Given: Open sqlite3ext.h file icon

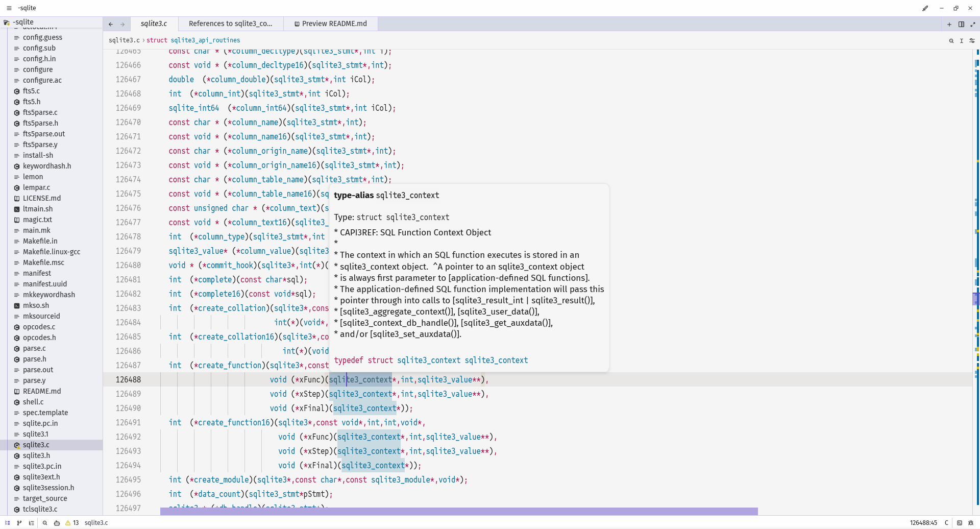Looking at the screenshot, I should click(x=17, y=477).
